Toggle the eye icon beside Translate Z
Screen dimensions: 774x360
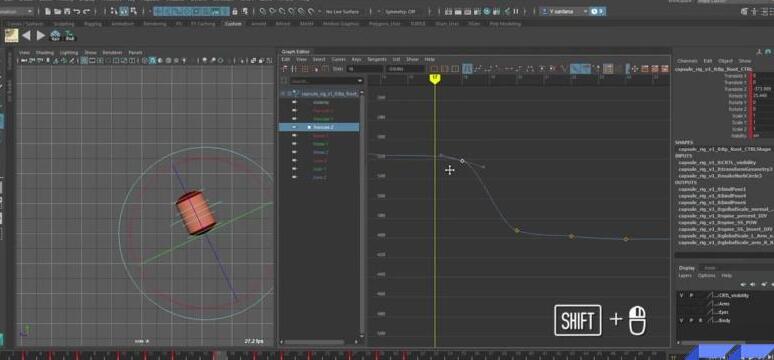295,127
